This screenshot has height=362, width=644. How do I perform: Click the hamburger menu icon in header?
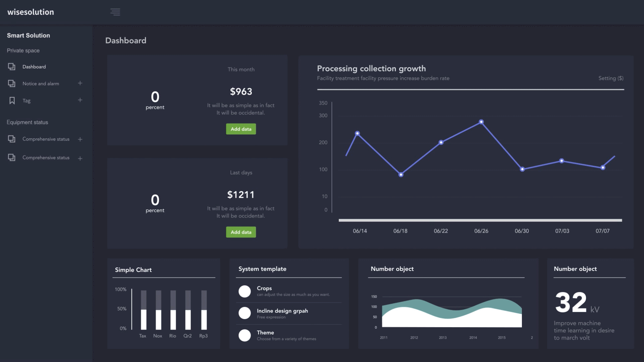115,12
